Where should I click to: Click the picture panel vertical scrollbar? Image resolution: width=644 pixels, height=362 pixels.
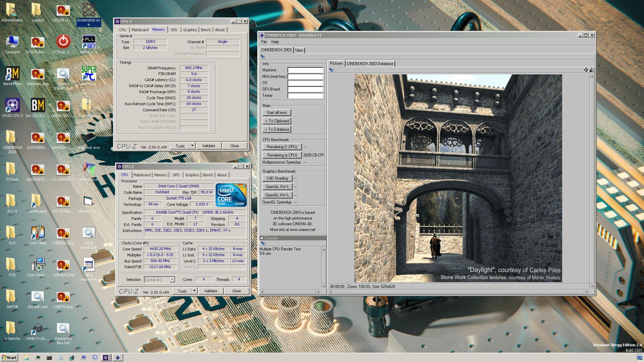pos(592,181)
